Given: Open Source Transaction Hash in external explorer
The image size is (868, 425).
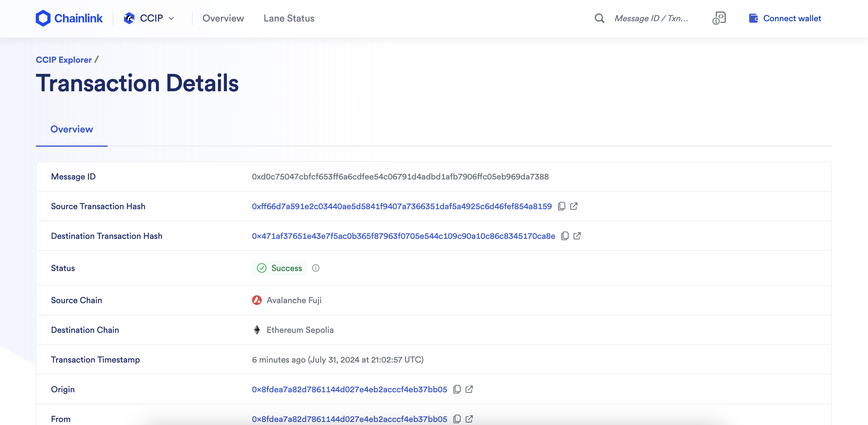Looking at the screenshot, I should tap(574, 206).
